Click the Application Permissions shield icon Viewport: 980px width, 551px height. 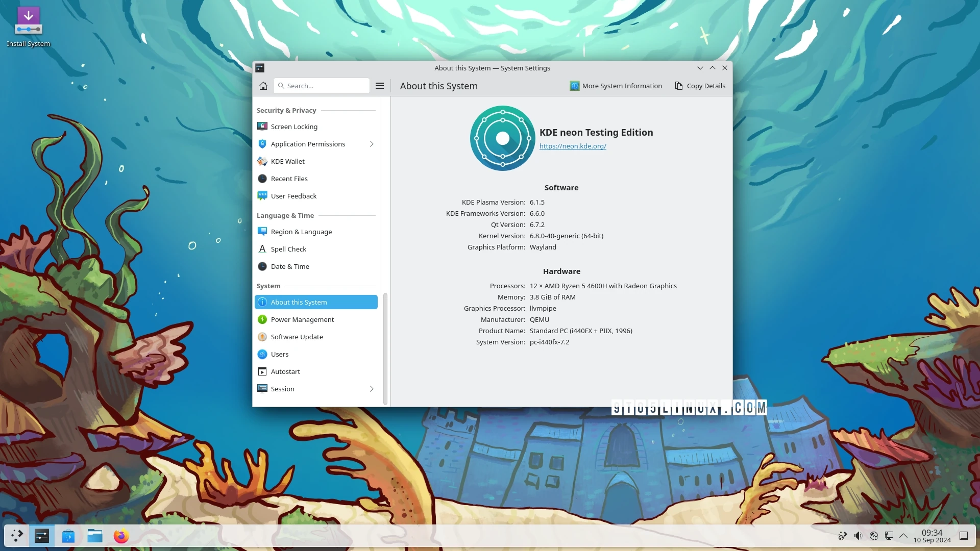tap(262, 144)
